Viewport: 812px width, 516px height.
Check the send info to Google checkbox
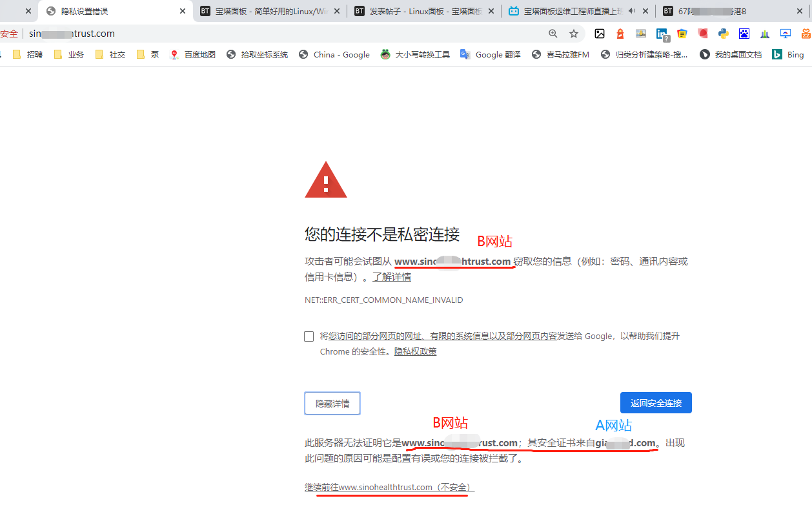pyautogui.click(x=309, y=336)
